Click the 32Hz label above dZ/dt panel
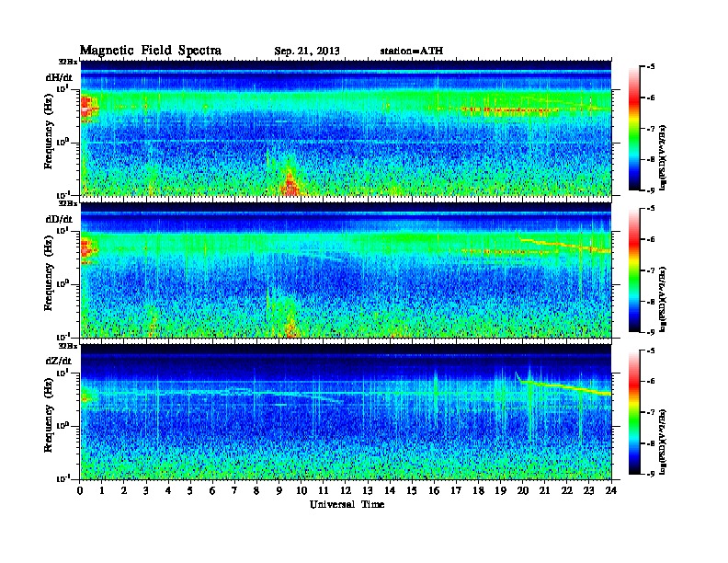Image resolution: width=728 pixels, height=563 pixels. pyautogui.click(x=68, y=346)
